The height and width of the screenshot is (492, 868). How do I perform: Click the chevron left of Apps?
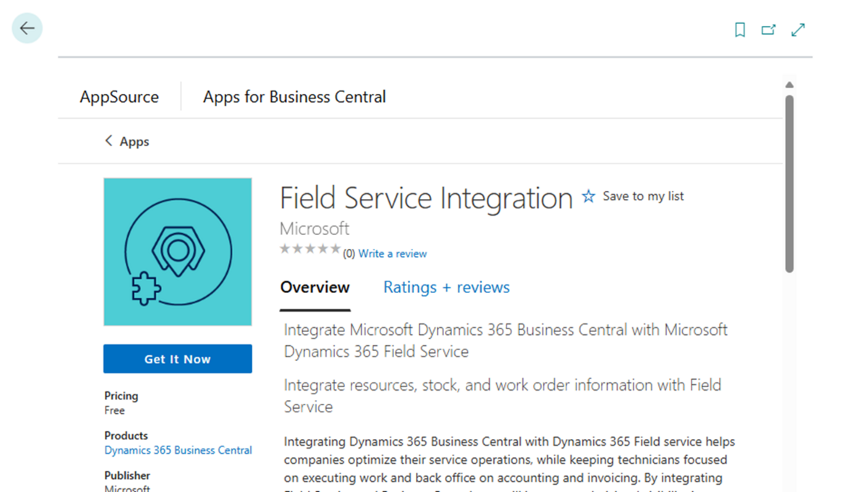tap(109, 141)
